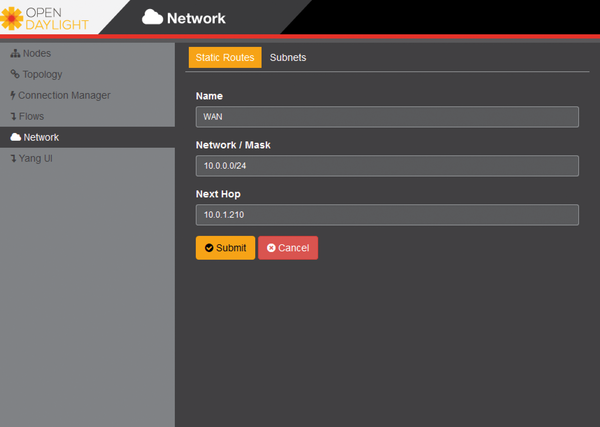Focus the Name field containing WAN
The width and height of the screenshot is (600, 427).
pyautogui.click(x=387, y=117)
